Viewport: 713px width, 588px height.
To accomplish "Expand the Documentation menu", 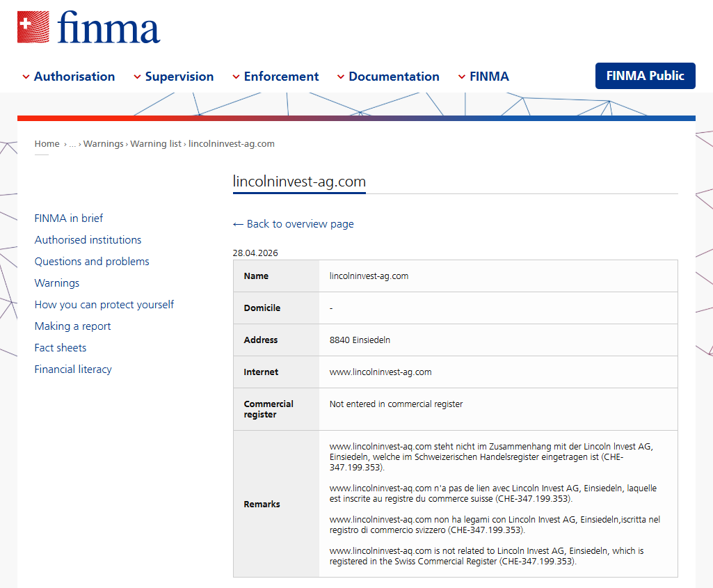I will 388,77.
